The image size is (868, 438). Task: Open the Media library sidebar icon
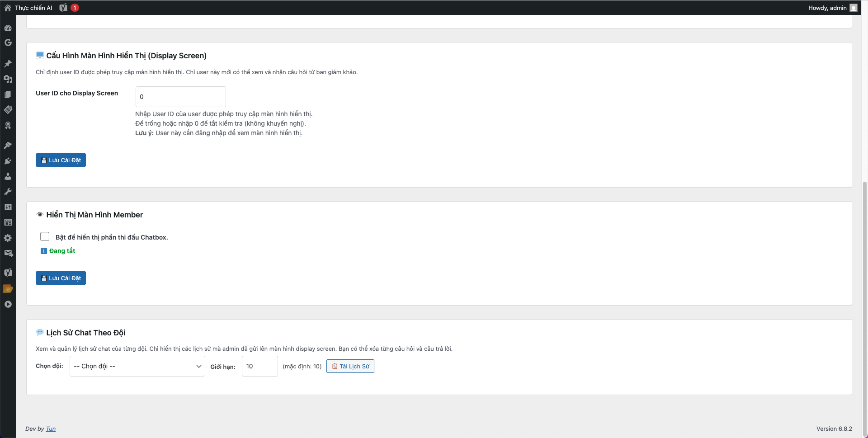point(8,79)
